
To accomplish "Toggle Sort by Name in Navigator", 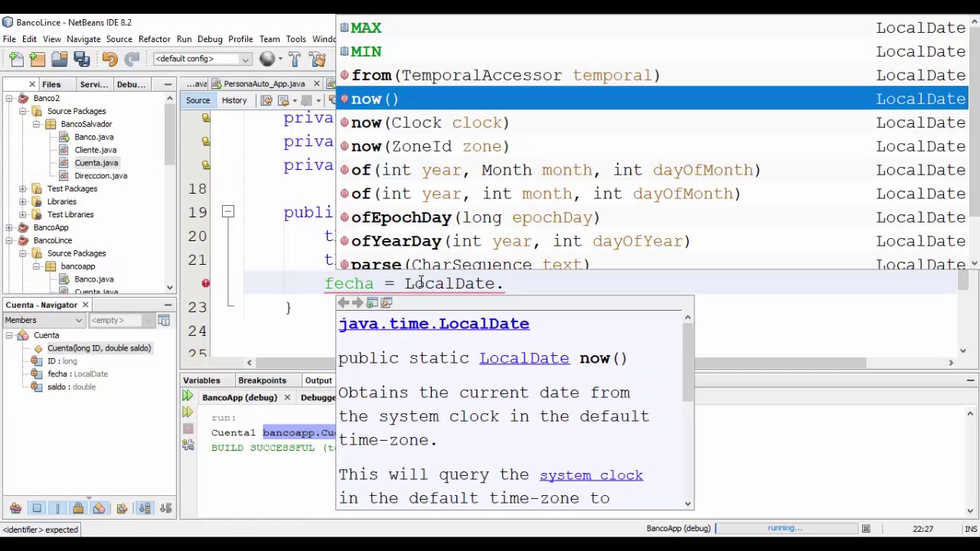I will click(144, 508).
